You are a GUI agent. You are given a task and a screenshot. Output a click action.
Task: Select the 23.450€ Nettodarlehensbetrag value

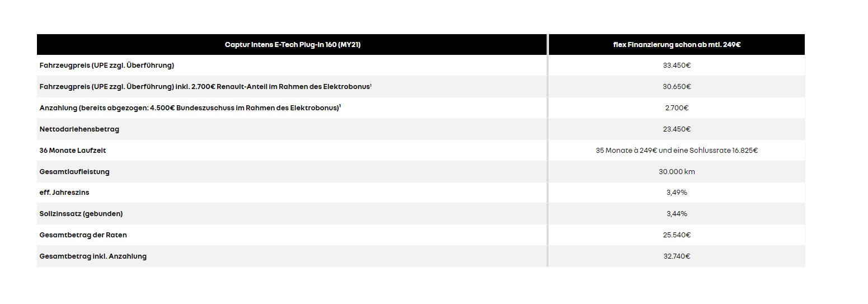677,129
